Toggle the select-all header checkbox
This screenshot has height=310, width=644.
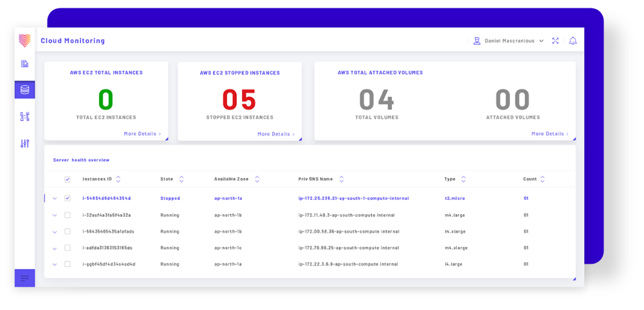pos(68,179)
